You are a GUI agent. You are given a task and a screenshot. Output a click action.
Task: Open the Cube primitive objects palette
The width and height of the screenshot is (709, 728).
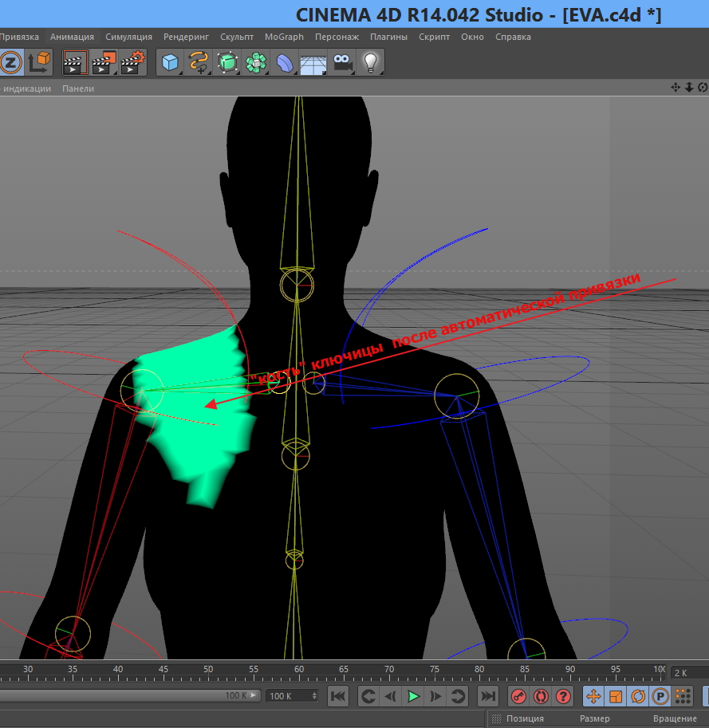pos(170,62)
